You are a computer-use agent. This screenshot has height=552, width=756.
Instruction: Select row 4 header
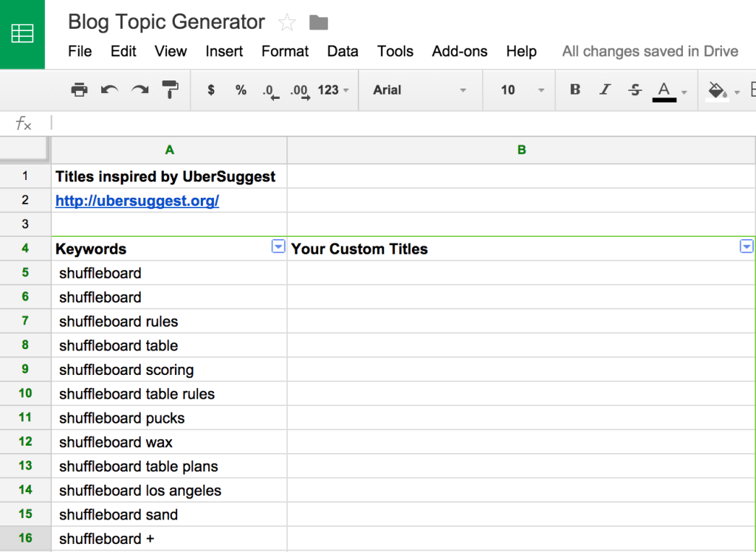coord(25,248)
